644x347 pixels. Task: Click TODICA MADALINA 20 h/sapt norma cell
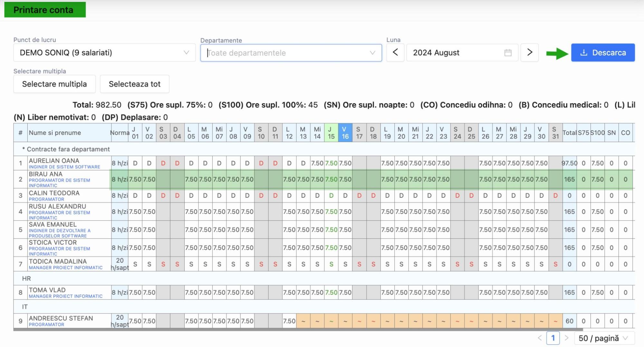[x=120, y=264]
